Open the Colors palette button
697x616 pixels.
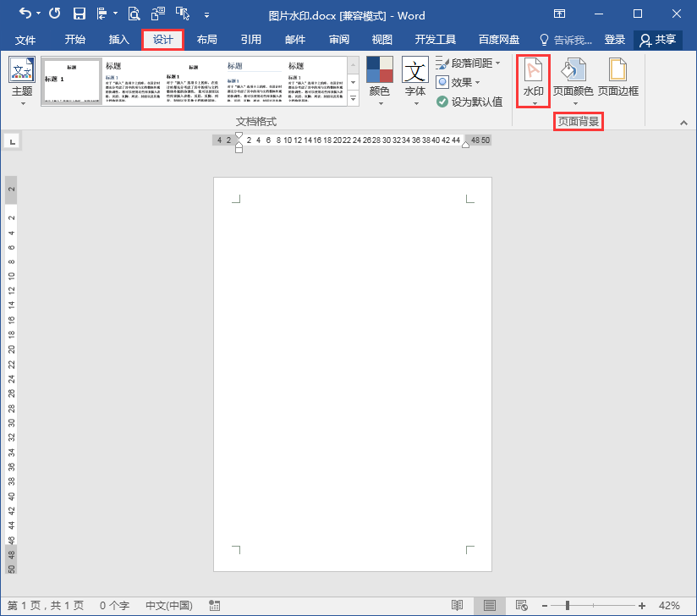[x=380, y=81]
